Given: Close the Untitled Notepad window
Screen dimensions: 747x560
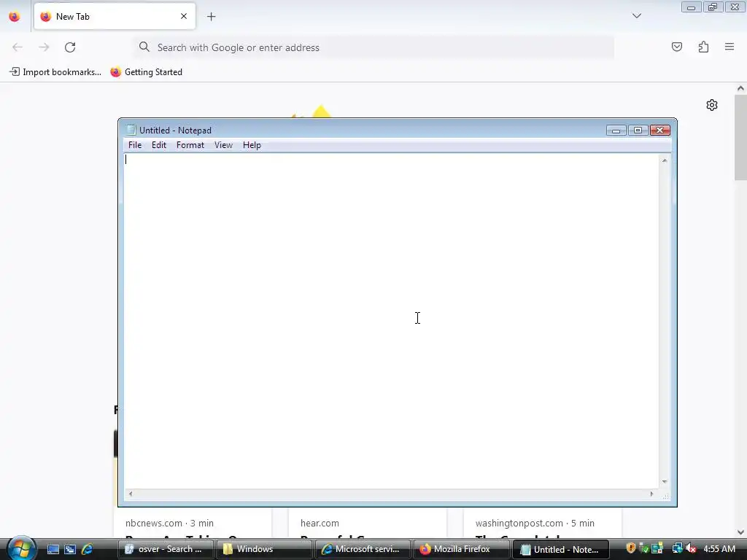Looking at the screenshot, I should point(659,131).
